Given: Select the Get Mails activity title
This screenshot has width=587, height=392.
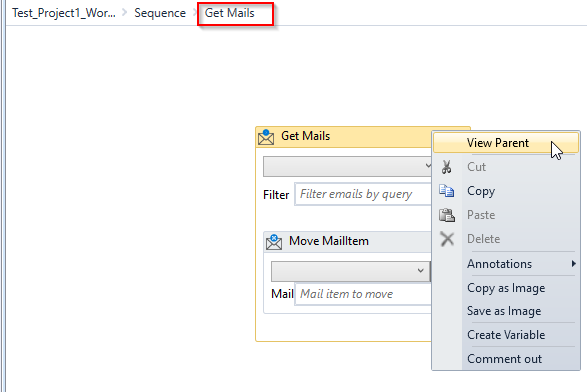Looking at the screenshot, I should [305, 136].
